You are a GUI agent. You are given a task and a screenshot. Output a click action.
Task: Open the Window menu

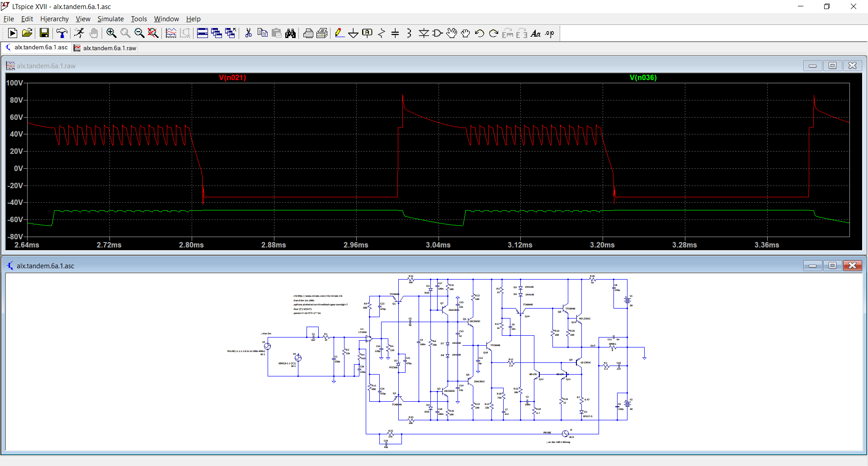pos(166,19)
